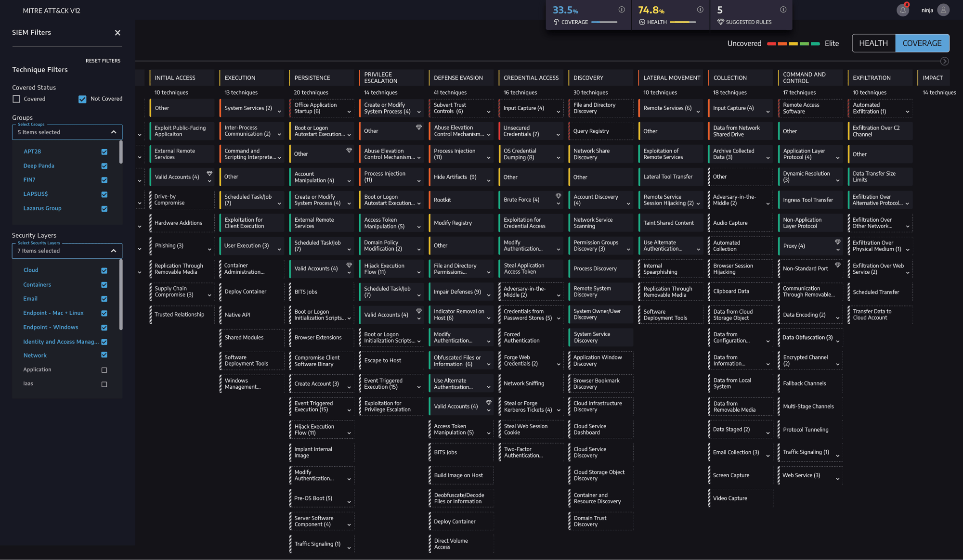Click the Coverage info icon
Screen dimensions: 963x560
coord(622,10)
